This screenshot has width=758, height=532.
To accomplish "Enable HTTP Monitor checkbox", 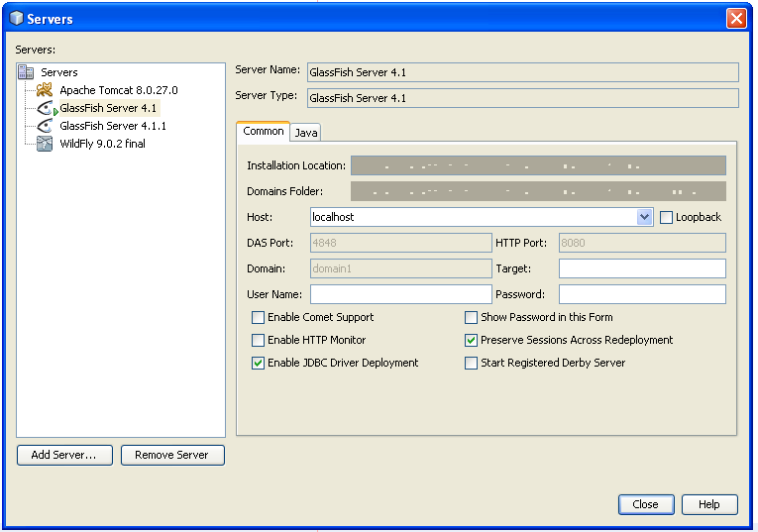I will tap(259, 340).
